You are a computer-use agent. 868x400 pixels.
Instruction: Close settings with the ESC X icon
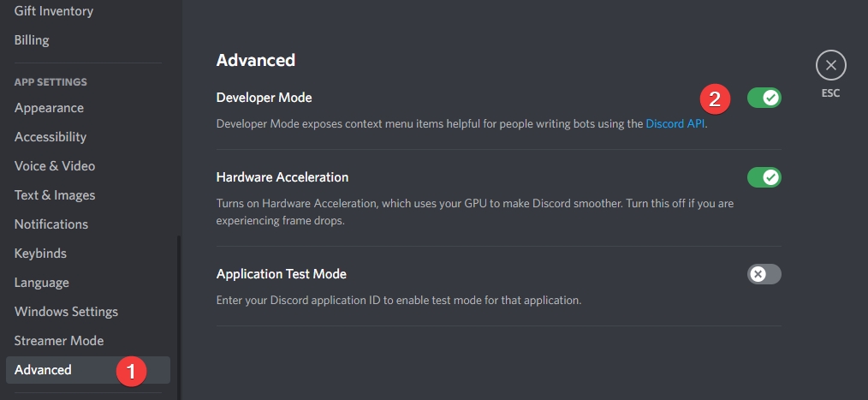point(830,65)
